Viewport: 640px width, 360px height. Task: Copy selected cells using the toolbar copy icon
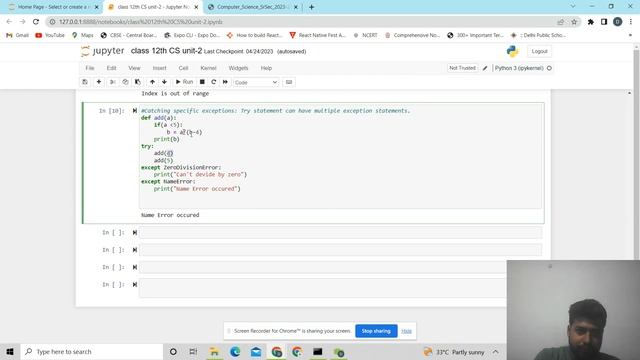pyautogui.click(x=125, y=82)
